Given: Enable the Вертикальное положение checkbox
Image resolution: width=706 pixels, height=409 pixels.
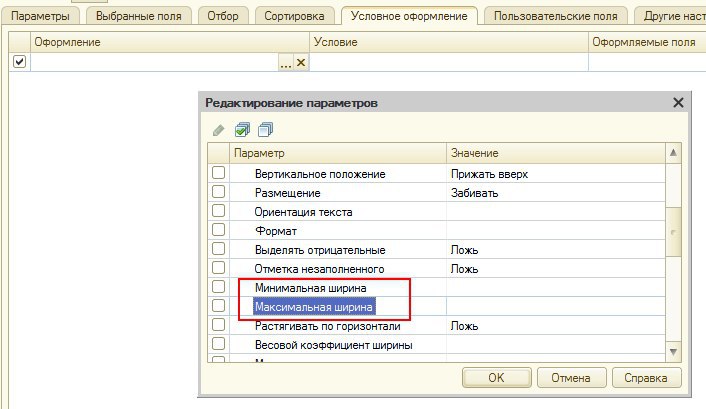Looking at the screenshot, I should coord(218,173).
